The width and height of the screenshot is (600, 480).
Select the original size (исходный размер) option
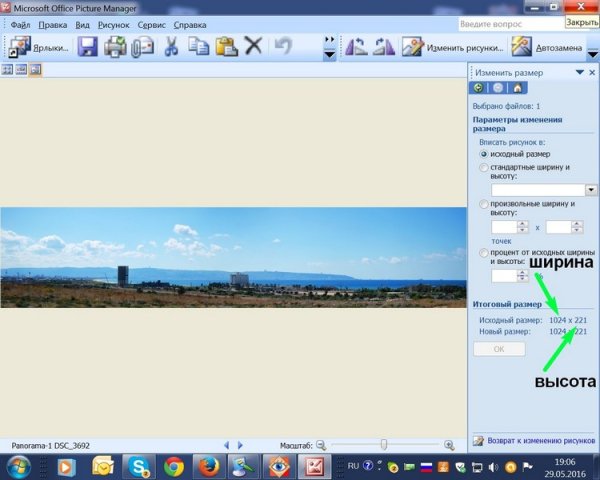484,154
